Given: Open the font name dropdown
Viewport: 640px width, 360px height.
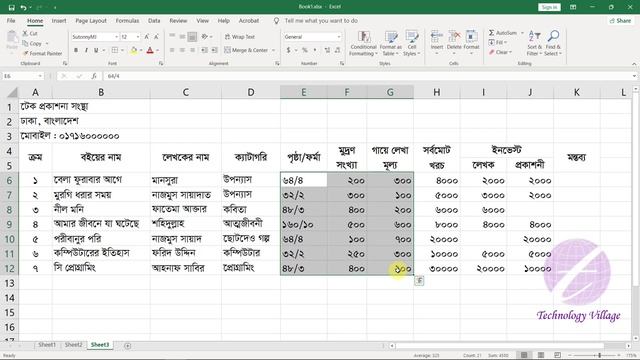Looking at the screenshot, I should coord(116,37).
